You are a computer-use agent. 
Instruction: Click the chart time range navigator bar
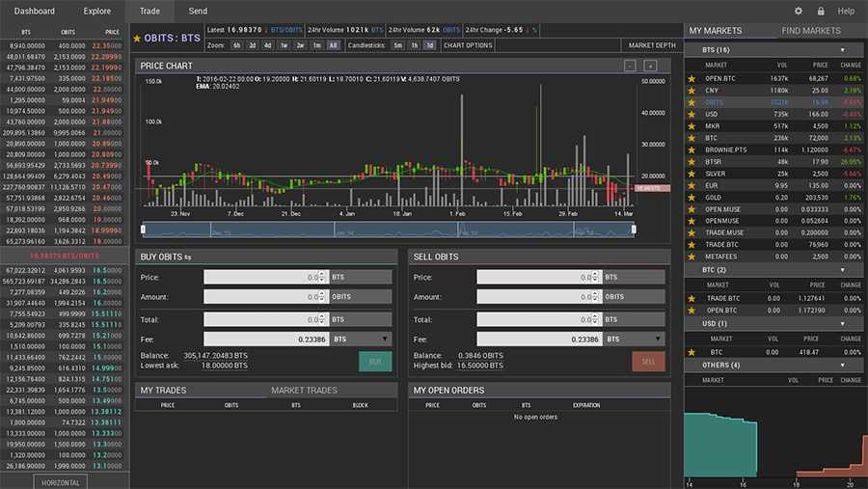[x=388, y=229]
